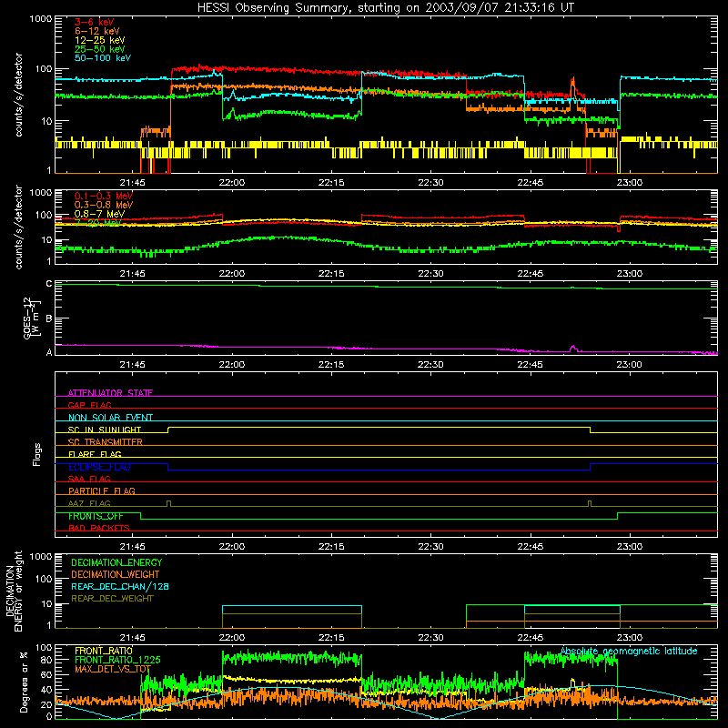The height and width of the screenshot is (728, 728).
Task: Select the SC_IN_SUNLIGHT flag label
Action: click(105, 430)
